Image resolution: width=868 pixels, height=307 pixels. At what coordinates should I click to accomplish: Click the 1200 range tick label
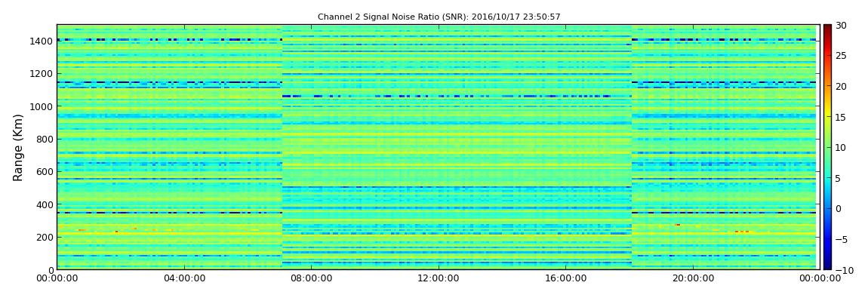pos(42,74)
